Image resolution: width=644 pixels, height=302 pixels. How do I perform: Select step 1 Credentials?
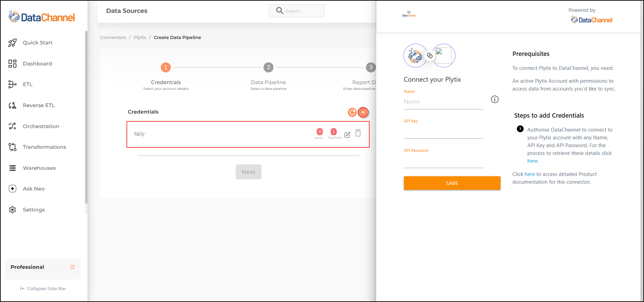click(x=166, y=67)
